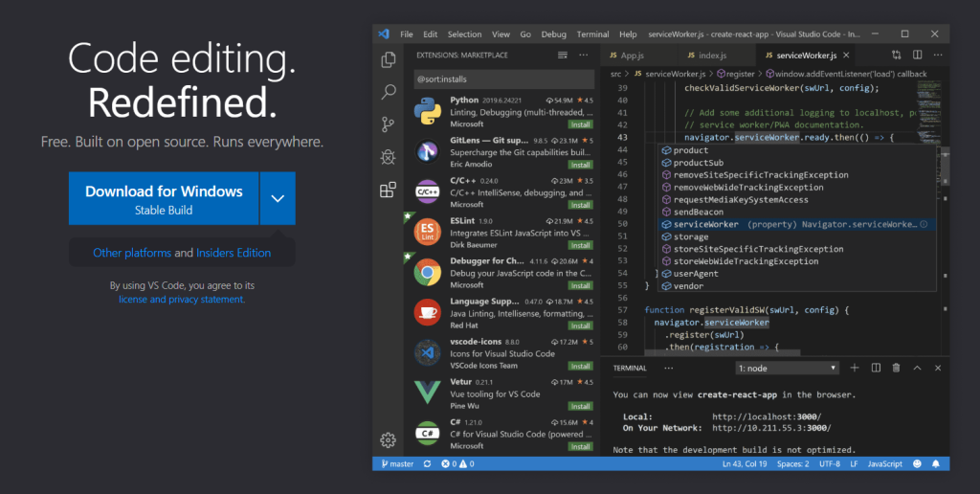Open the View menu
This screenshot has height=494, width=980.
(501, 34)
